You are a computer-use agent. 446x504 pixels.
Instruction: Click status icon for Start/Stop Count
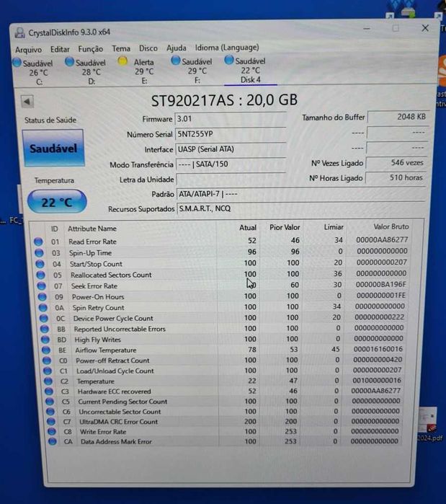(40, 264)
